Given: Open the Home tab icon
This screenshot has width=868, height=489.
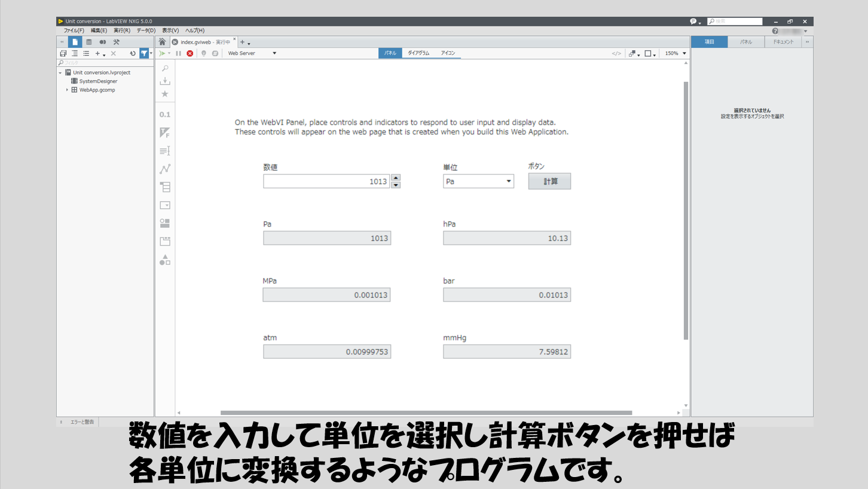Looking at the screenshot, I should 162,42.
